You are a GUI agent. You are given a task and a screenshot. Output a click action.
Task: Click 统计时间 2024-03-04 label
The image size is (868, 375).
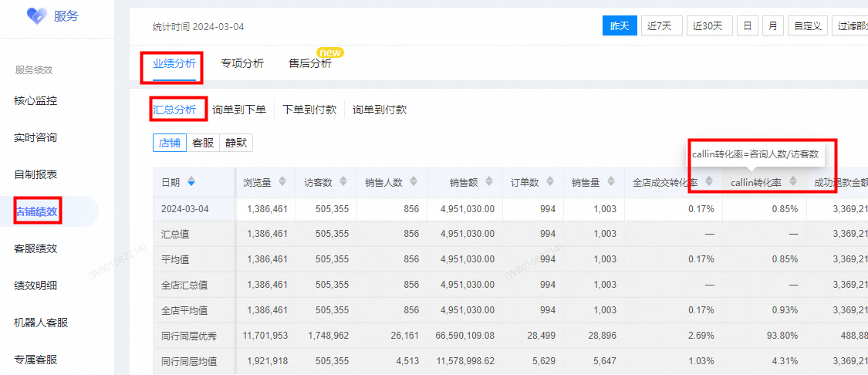pyautogui.click(x=198, y=26)
